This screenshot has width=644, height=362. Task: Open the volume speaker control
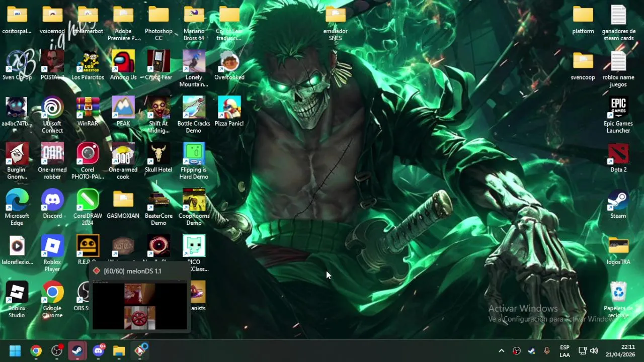(x=594, y=351)
